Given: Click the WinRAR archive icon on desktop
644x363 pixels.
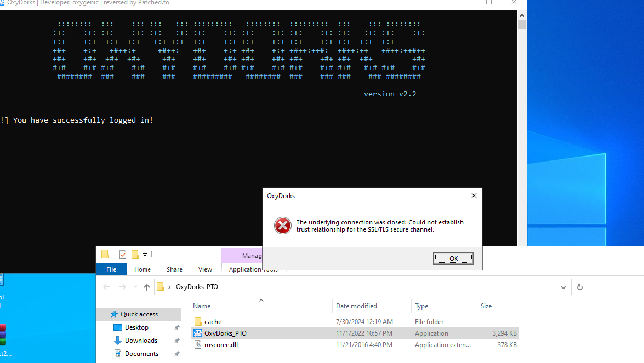Looking at the screenshot, I should coord(3,335).
